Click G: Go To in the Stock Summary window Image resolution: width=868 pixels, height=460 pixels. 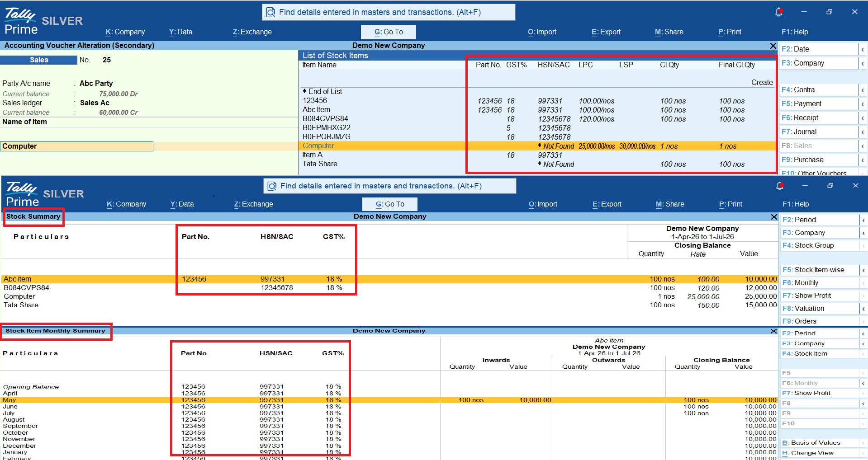tap(390, 204)
